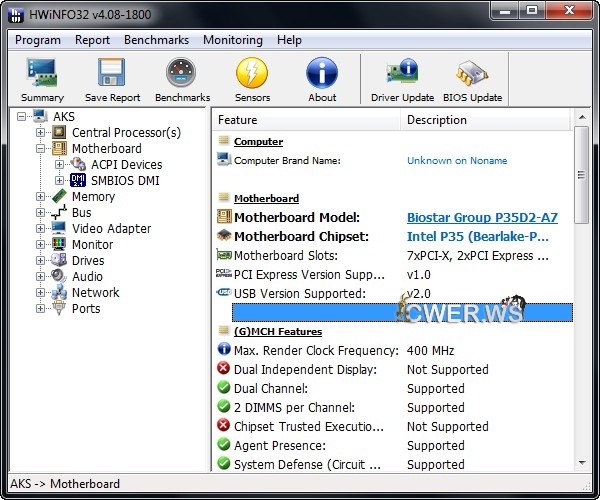This screenshot has height=500, width=600.
Task: Open the Program menu
Action: click(38, 40)
